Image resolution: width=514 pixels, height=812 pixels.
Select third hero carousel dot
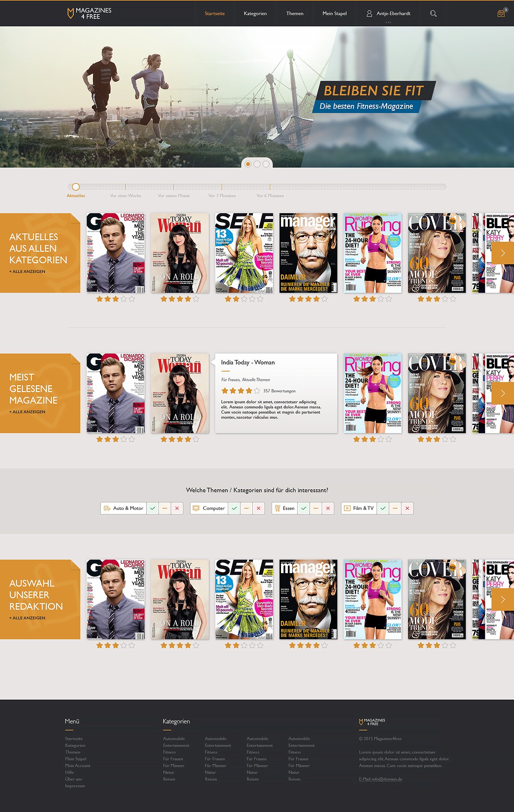click(266, 164)
